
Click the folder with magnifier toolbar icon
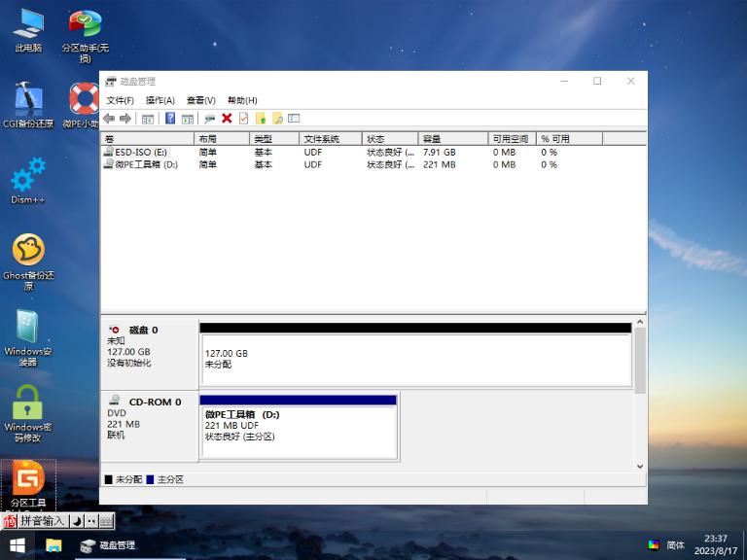coord(277,119)
